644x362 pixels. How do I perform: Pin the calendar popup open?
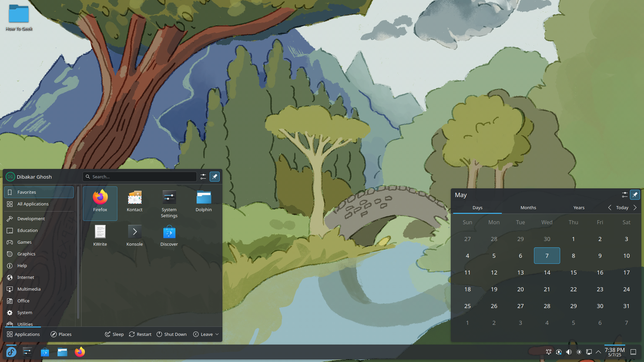click(635, 195)
